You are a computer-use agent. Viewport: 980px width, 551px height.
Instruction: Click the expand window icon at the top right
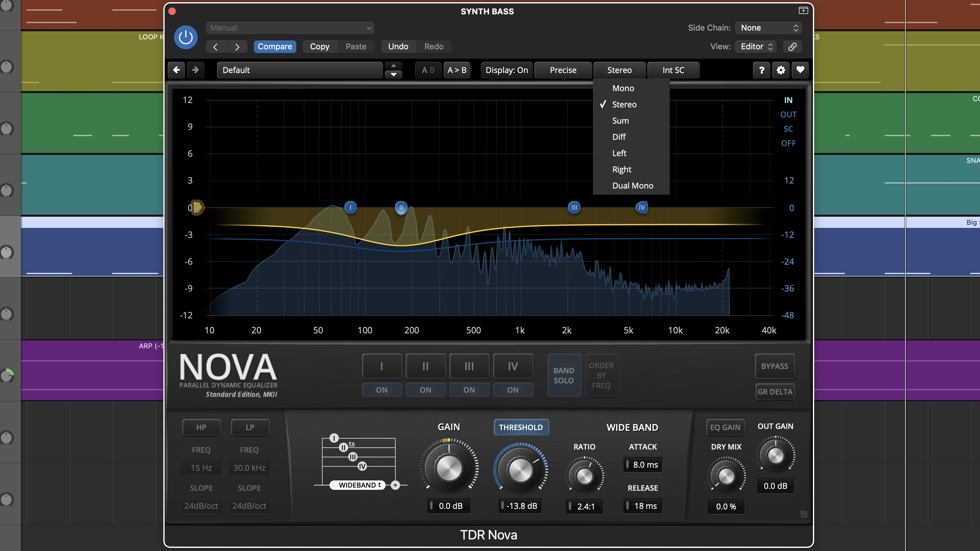click(803, 11)
